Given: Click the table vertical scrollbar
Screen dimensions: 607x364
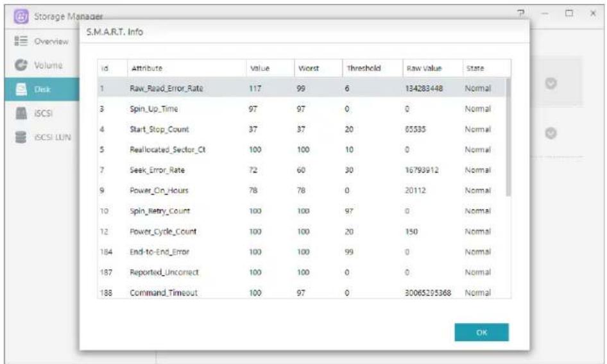Looking at the screenshot, I should click(x=508, y=137).
